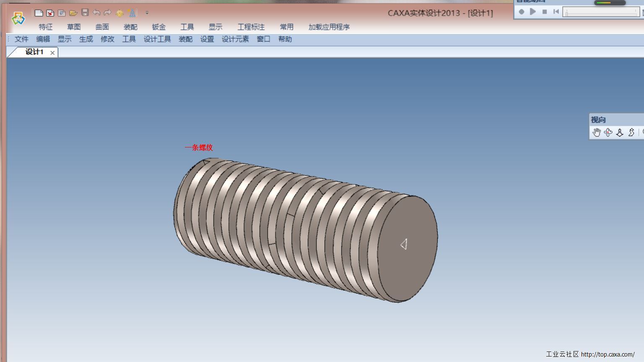The height and width of the screenshot is (362, 644).
Task: Open the 生成 menu
Action: [86, 39]
